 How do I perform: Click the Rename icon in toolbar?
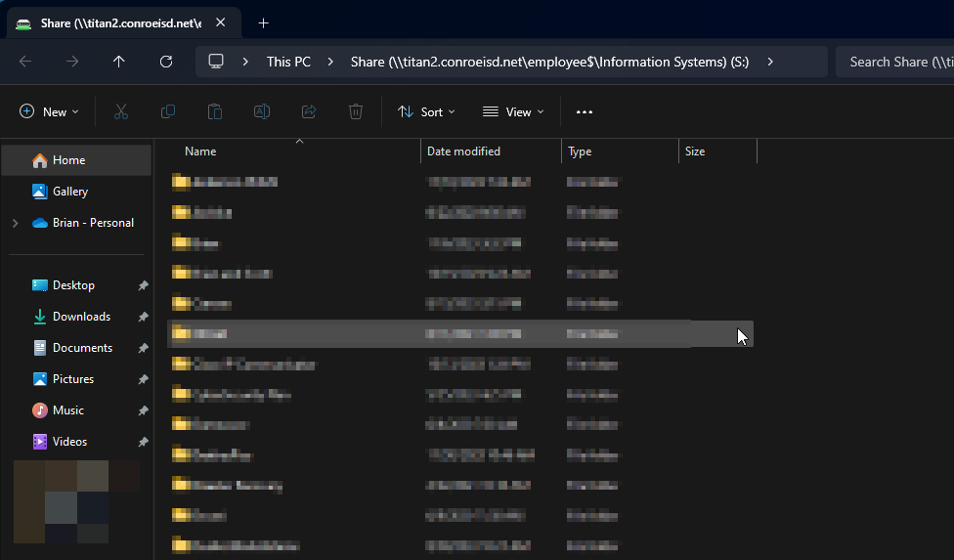(262, 112)
